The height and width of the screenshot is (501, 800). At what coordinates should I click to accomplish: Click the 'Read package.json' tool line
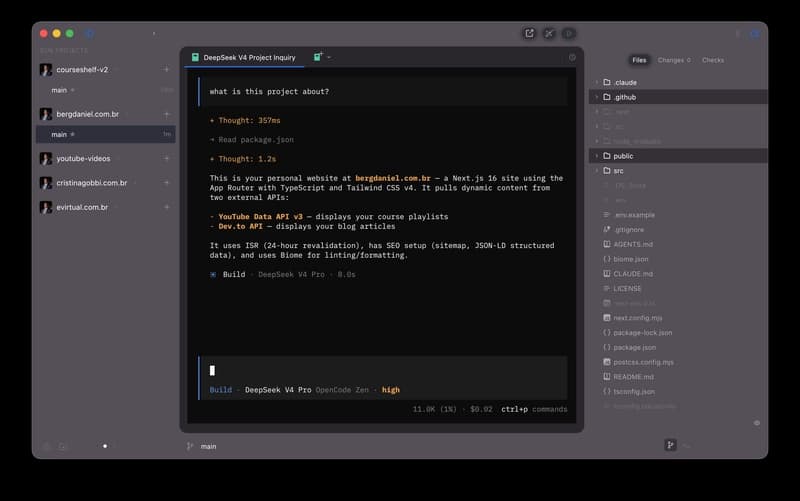(252, 140)
